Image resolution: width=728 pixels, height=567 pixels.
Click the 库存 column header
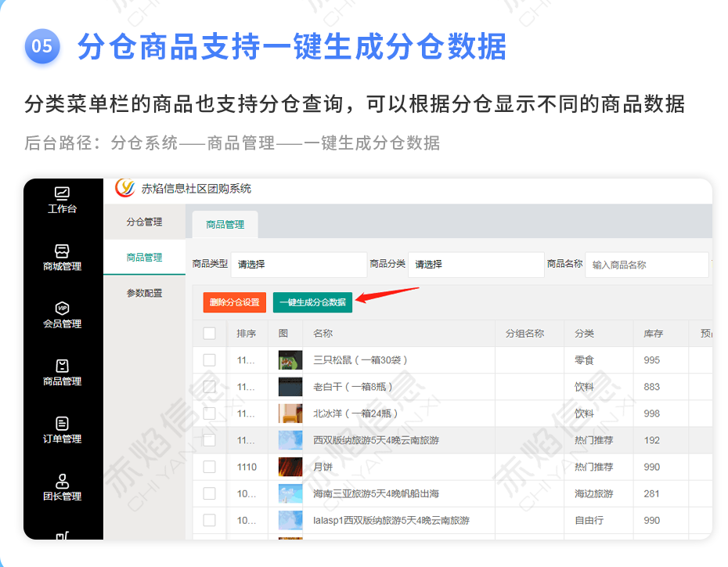coord(653,334)
